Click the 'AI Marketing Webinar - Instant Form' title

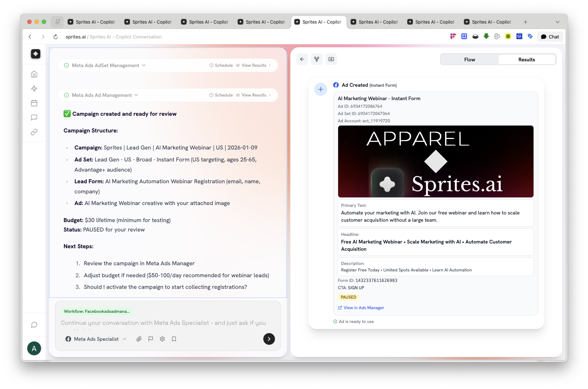click(379, 98)
